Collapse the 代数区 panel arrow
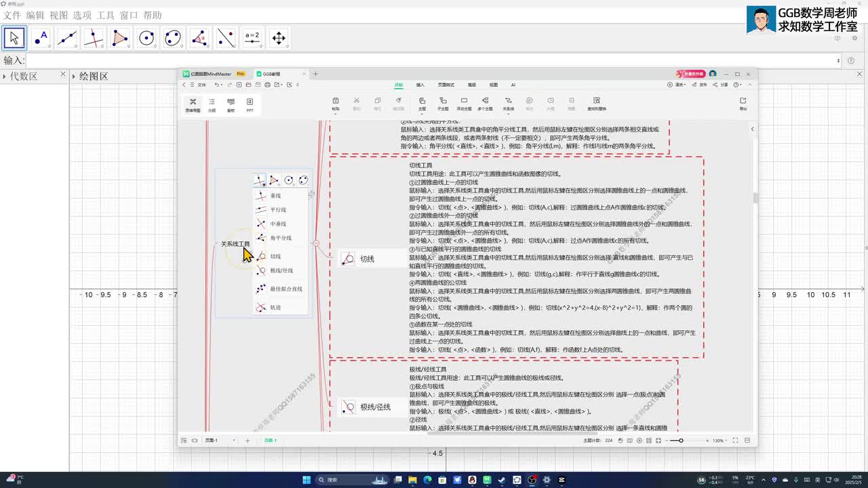Viewport: 868px width, 488px height. 4,76
